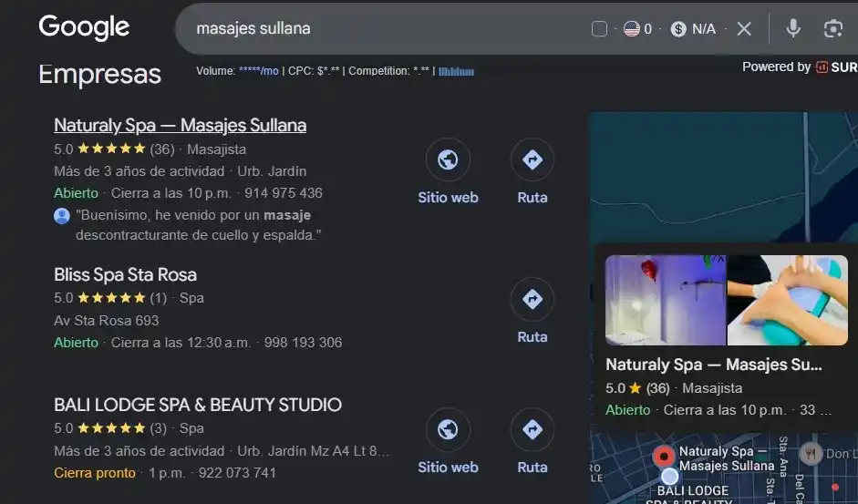Image resolution: width=858 pixels, height=504 pixels.
Task: Tick the checkbox in the search bar
Action: pyautogui.click(x=599, y=28)
